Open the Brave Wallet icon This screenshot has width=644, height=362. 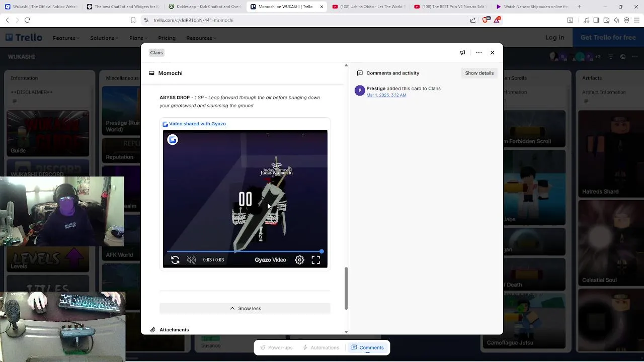[606, 20]
